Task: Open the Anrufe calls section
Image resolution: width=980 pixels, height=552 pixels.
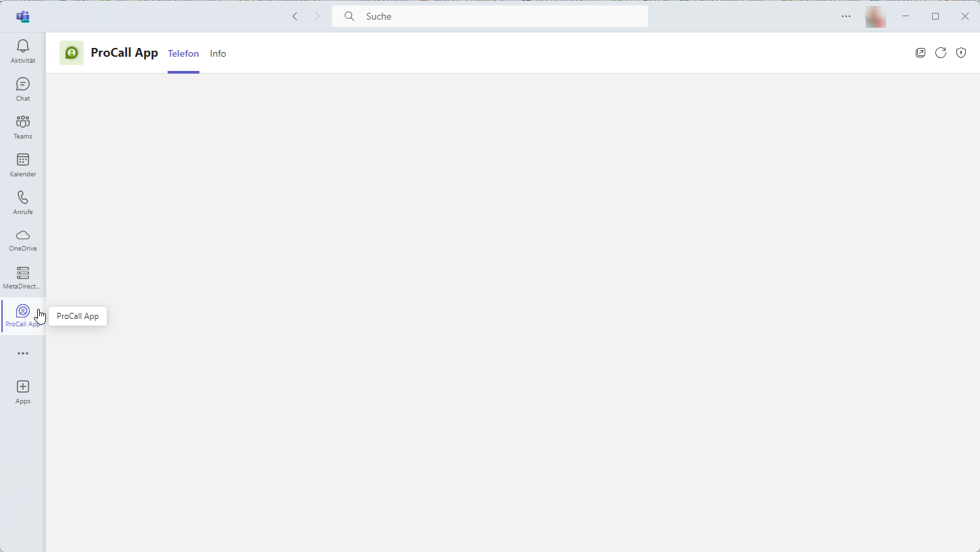Action: pyautogui.click(x=23, y=203)
